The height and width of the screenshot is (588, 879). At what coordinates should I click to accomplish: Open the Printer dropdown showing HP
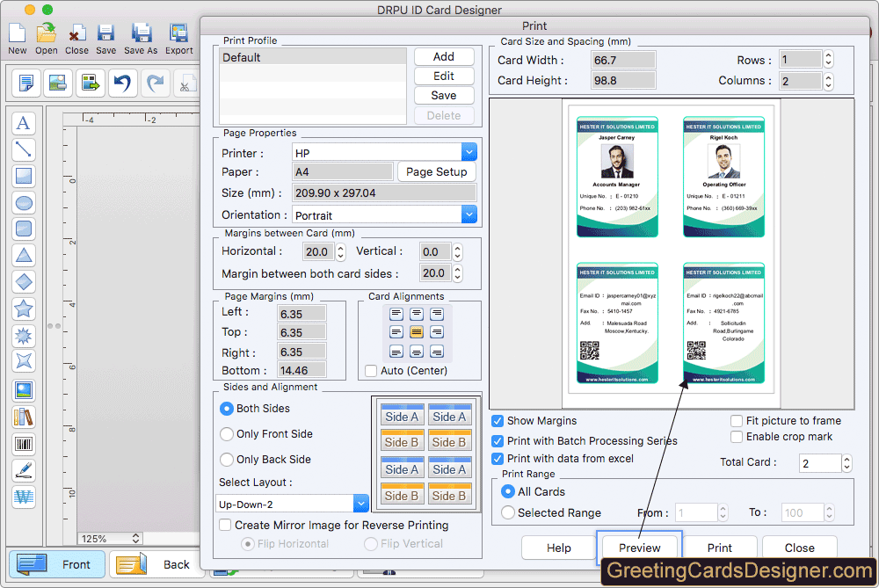[385, 152]
